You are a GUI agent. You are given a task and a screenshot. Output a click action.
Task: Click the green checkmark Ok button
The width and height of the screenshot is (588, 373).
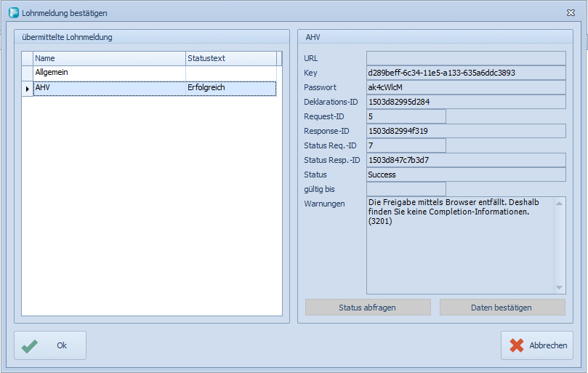coord(50,345)
